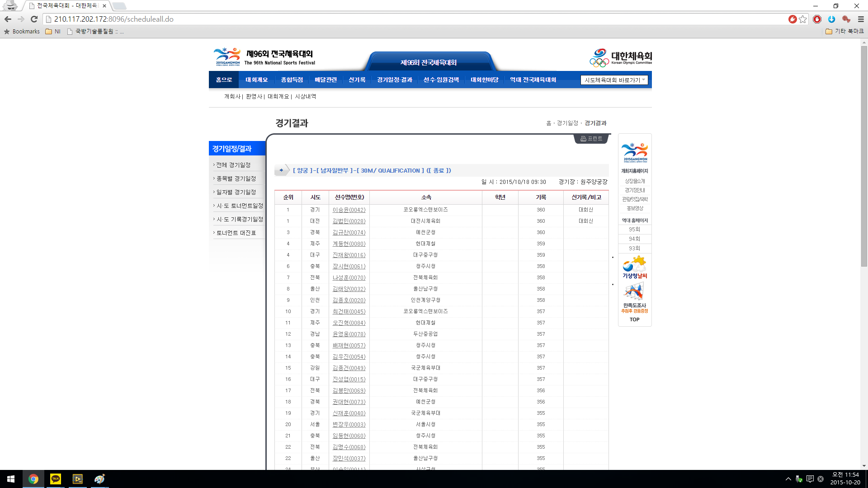The image size is (868, 488).
Task: Open KakaoTalk from the taskbar
Action: 56,479
